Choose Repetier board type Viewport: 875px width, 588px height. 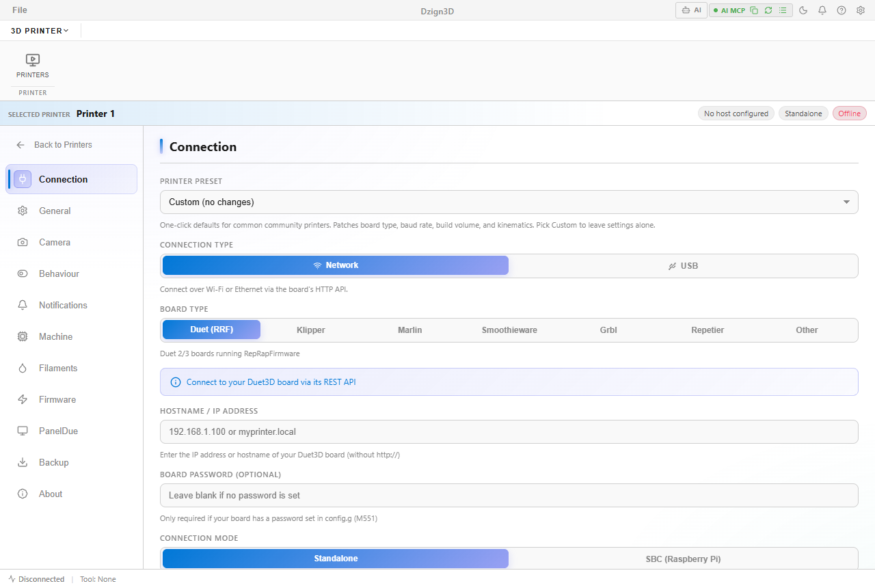tap(708, 330)
